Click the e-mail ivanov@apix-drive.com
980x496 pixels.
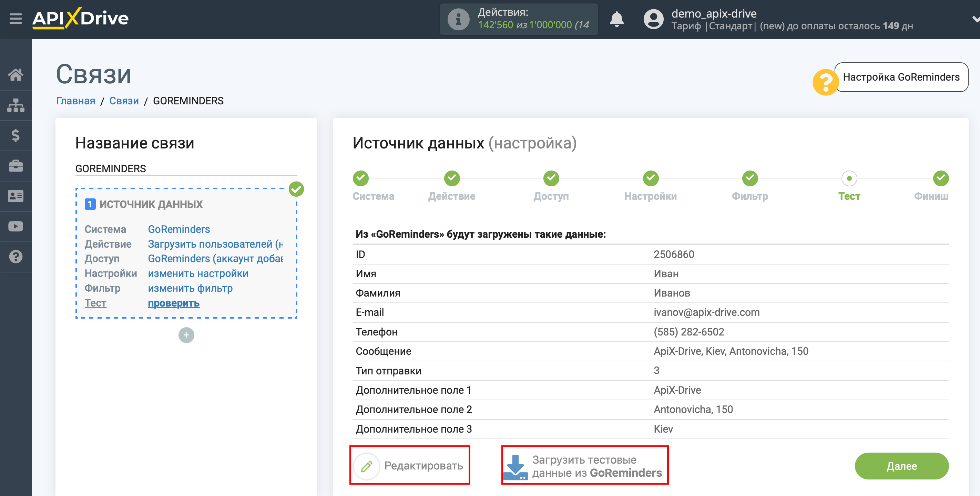coord(706,312)
